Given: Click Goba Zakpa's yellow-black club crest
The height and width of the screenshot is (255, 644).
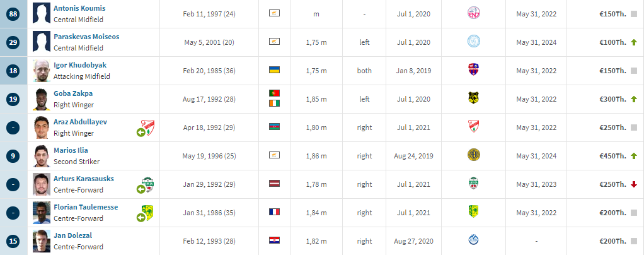Looking at the screenshot, I should pyautogui.click(x=474, y=98).
